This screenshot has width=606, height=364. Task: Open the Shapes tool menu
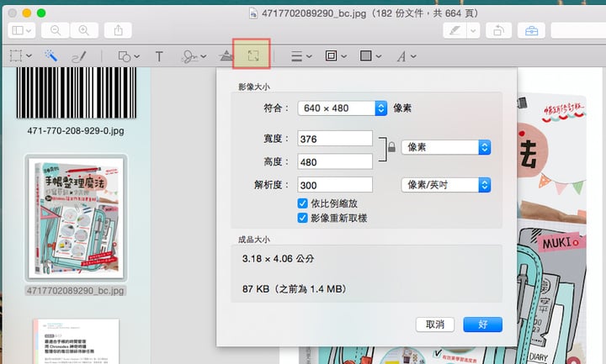click(128, 56)
